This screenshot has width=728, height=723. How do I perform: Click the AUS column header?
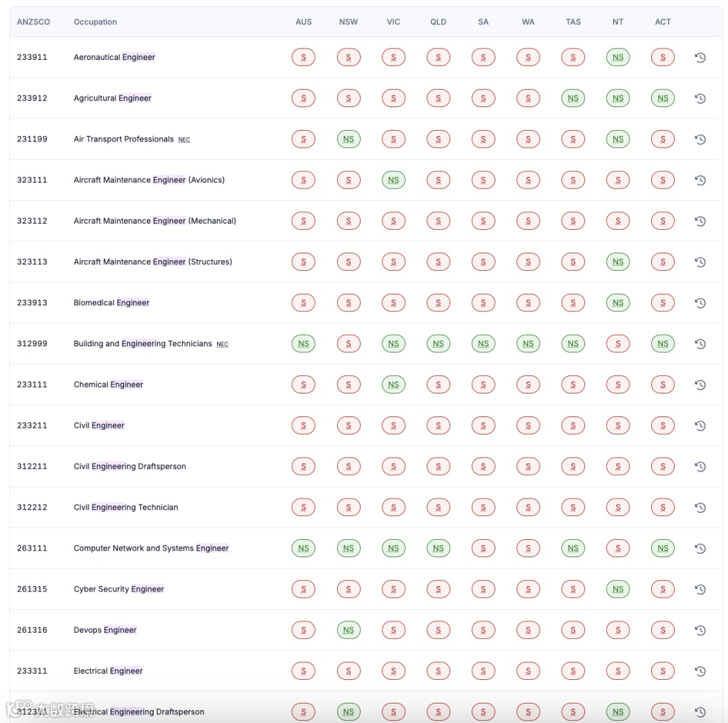[303, 22]
